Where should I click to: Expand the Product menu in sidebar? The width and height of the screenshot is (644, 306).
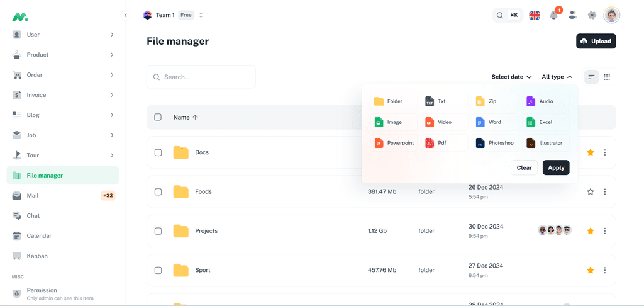pyautogui.click(x=63, y=55)
